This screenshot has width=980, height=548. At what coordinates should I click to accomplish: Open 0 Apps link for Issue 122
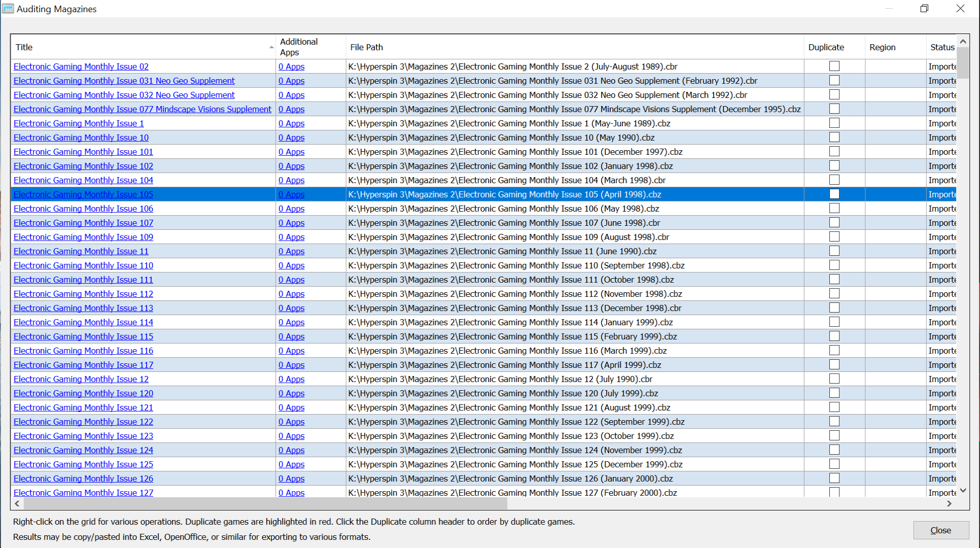[x=292, y=422]
